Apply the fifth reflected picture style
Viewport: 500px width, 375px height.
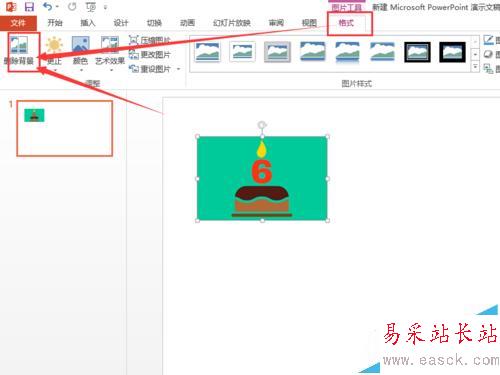click(x=347, y=52)
